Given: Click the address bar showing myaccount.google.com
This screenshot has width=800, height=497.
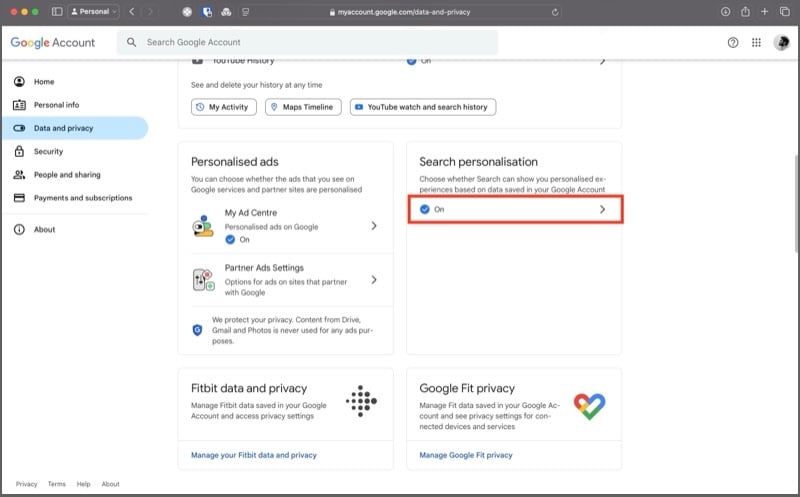Looking at the screenshot, I should click(x=400, y=12).
